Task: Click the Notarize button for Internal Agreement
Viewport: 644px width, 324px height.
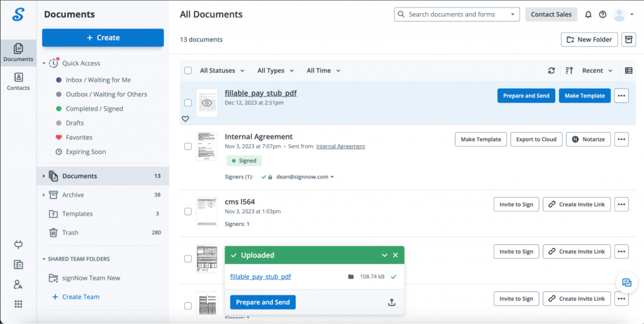Action: (588, 139)
